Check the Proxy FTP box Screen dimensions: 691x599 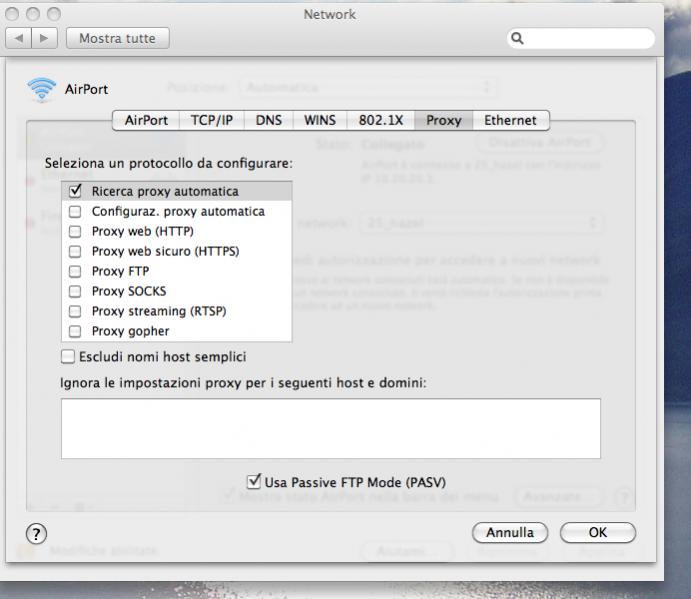pos(75,271)
